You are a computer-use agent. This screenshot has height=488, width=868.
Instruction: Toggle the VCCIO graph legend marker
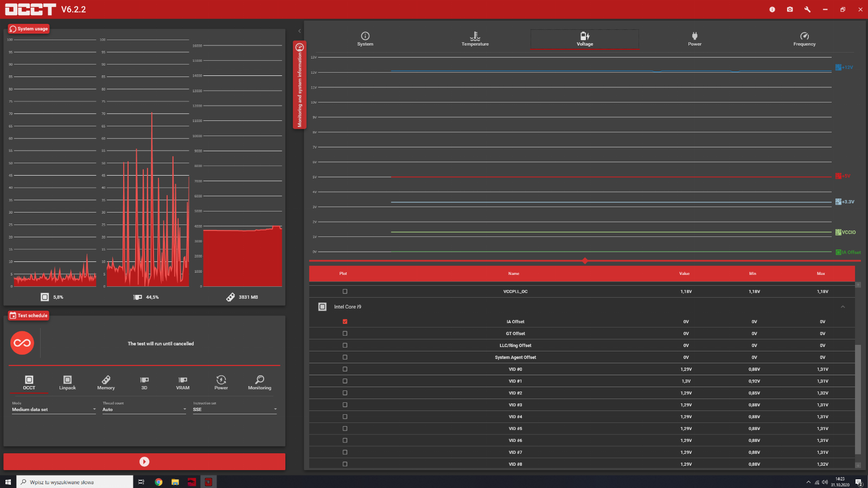838,232
